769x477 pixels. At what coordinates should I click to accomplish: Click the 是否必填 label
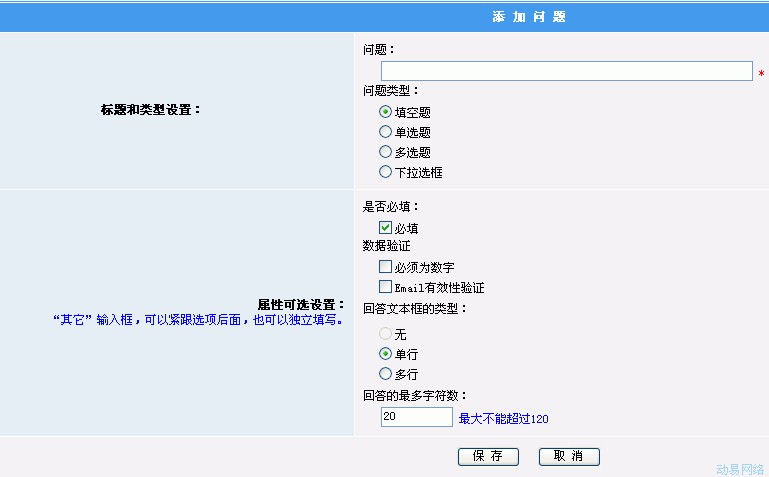[x=391, y=207]
